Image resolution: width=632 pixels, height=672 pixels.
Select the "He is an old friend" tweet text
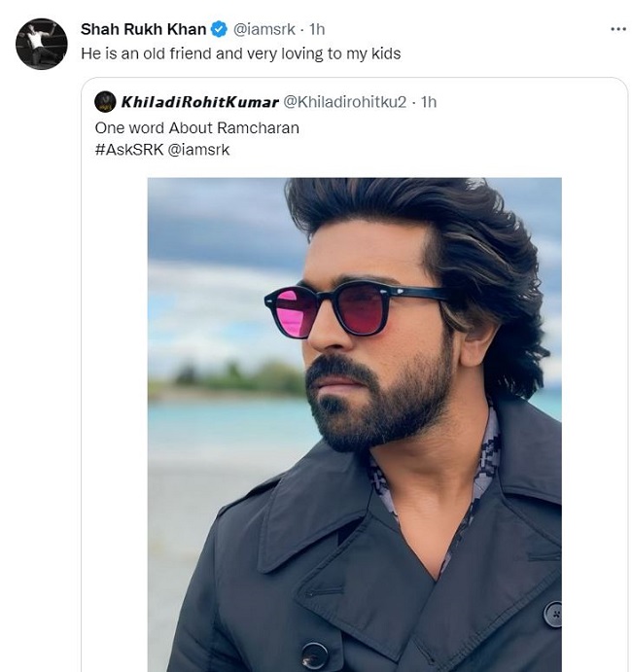tap(240, 53)
